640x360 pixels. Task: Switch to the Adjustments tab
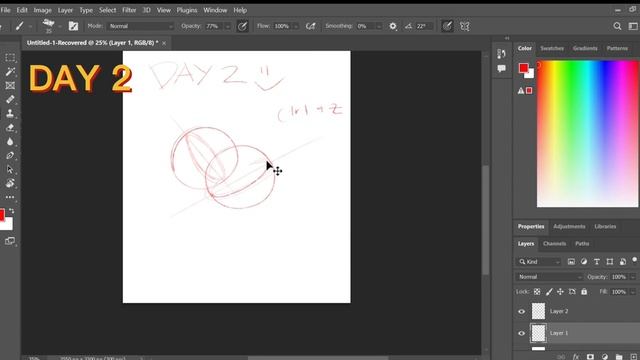pyautogui.click(x=569, y=227)
